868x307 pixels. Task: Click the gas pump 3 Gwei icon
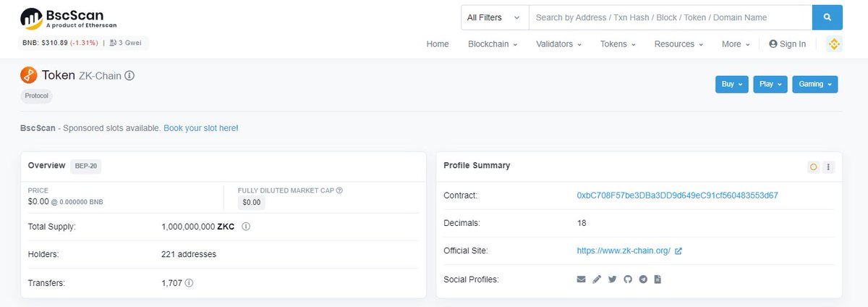113,43
